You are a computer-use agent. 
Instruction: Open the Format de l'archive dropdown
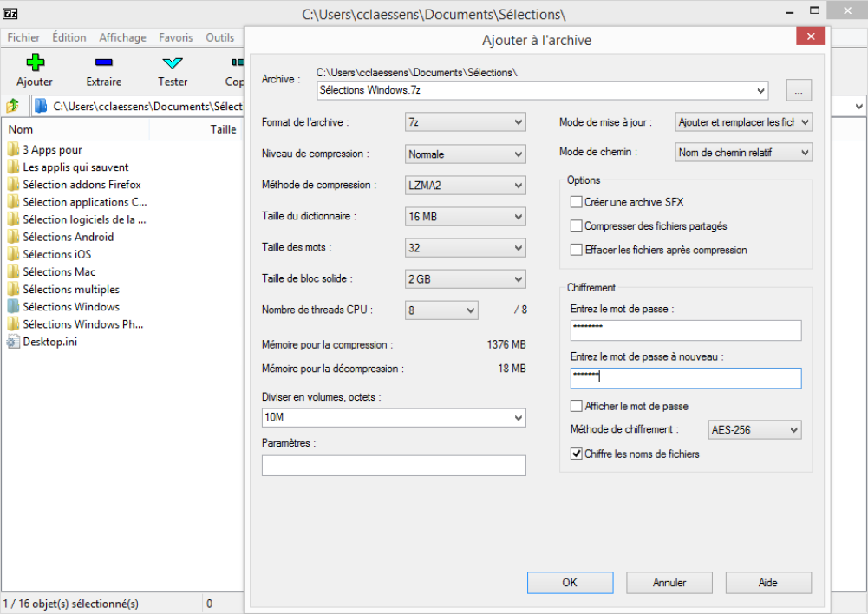point(466,123)
